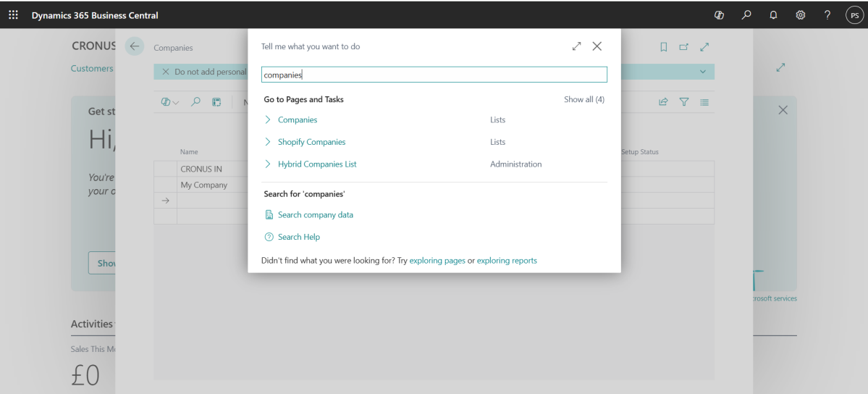This screenshot has width=868, height=394.
Task: Open the Companies result
Action: (x=298, y=120)
